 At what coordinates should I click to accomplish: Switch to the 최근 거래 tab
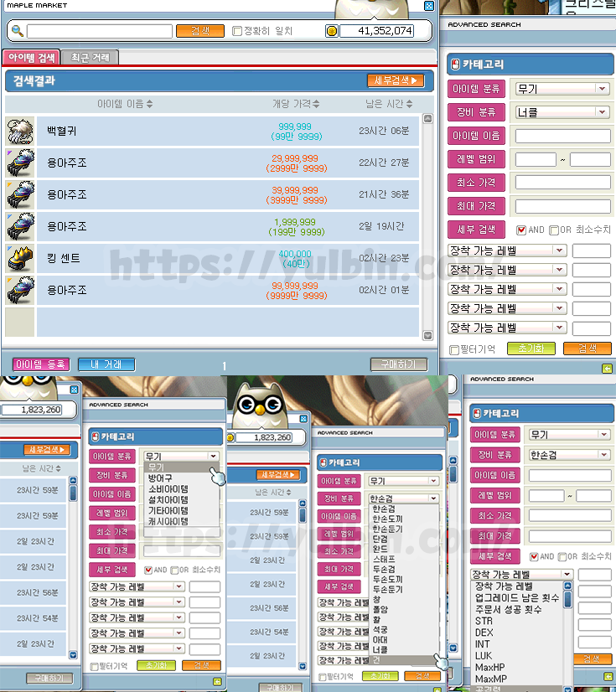[90, 57]
